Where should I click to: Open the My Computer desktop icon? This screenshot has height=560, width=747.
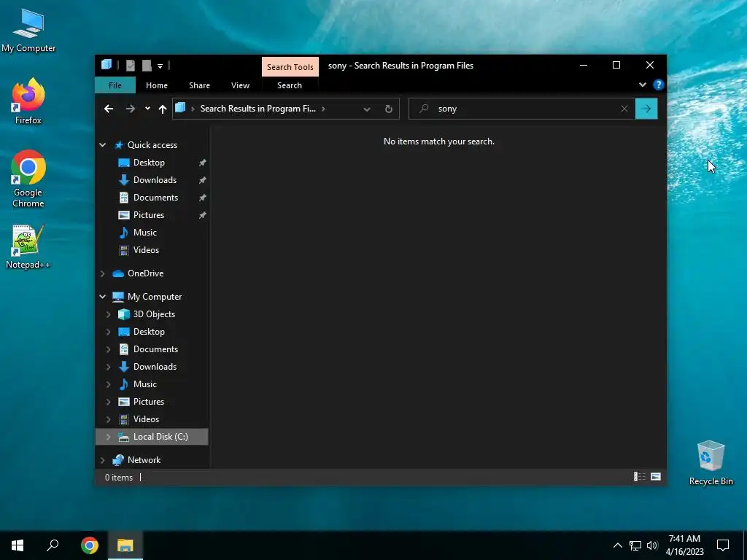pyautogui.click(x=28, y=31)
